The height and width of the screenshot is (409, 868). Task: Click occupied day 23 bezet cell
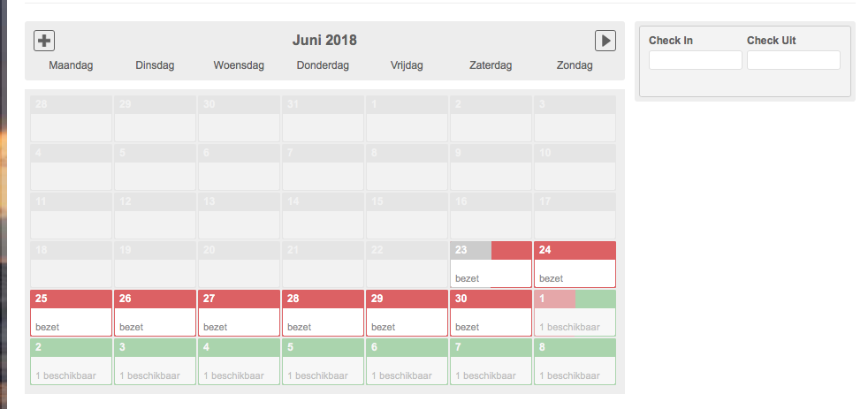[x=491, y=264]
